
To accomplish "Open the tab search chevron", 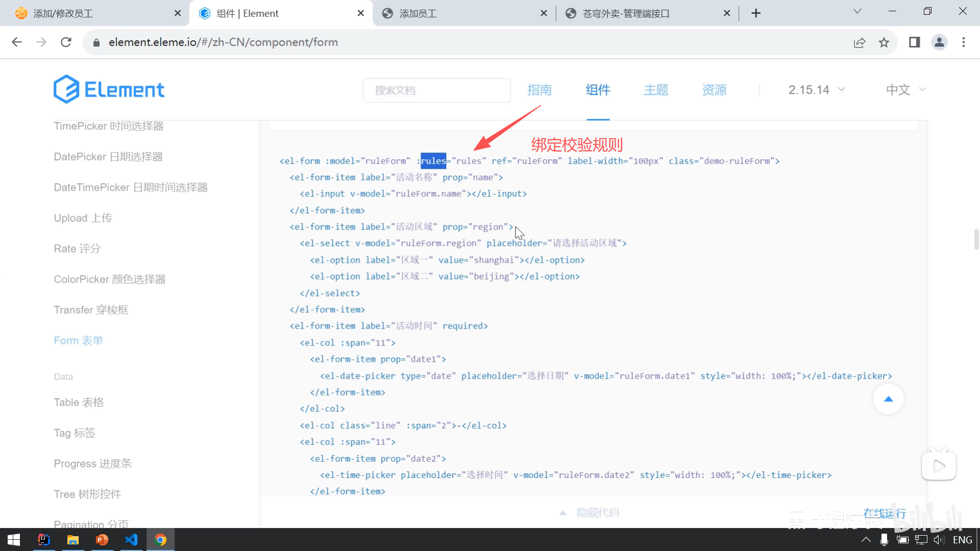I will pos(857,11).
